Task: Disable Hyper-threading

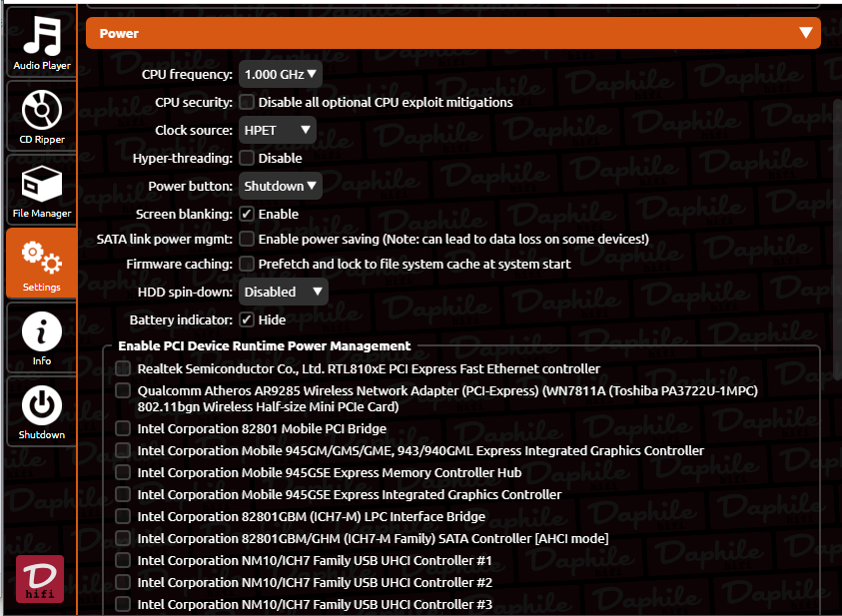Action: click(x=246, y=157)
